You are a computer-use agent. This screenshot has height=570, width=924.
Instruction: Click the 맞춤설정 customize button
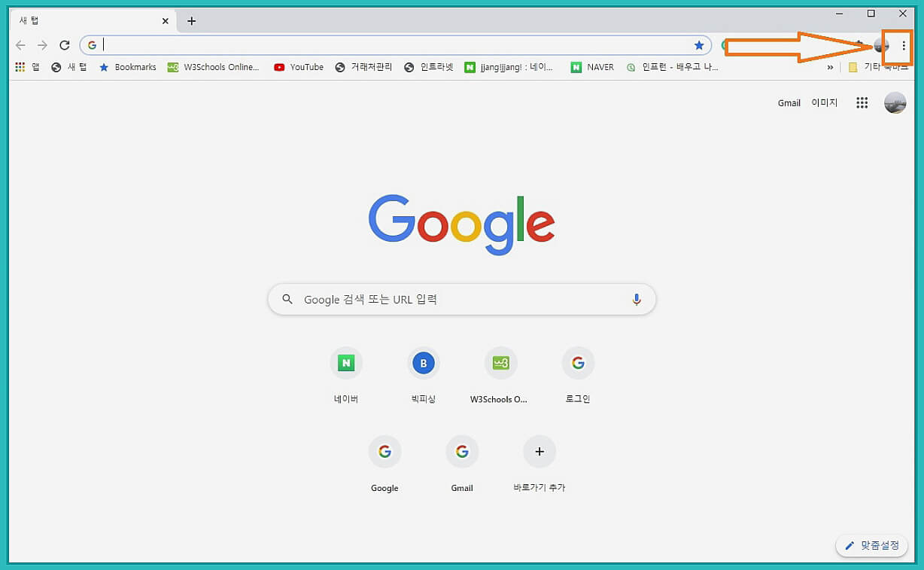click(x=871, y=545)
